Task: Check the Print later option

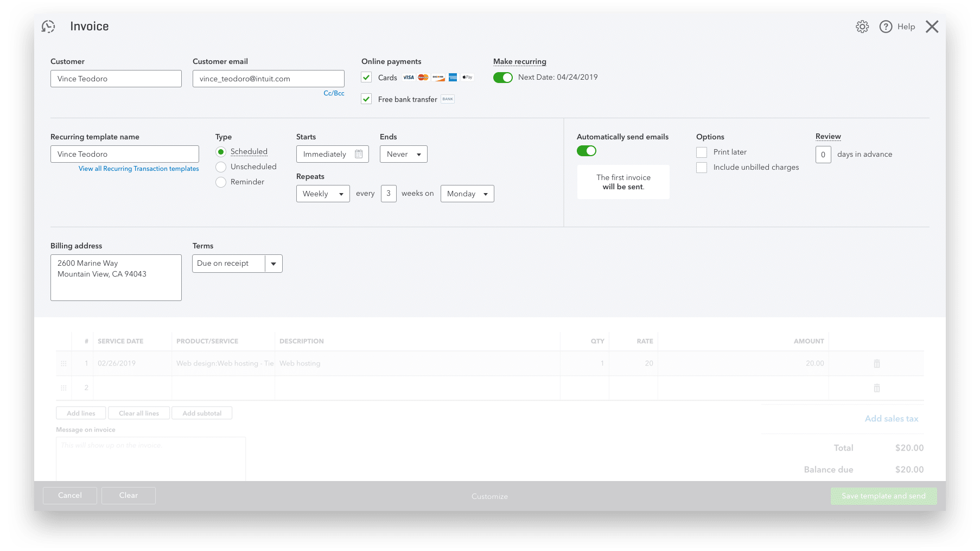Action: tap(702, 152)
